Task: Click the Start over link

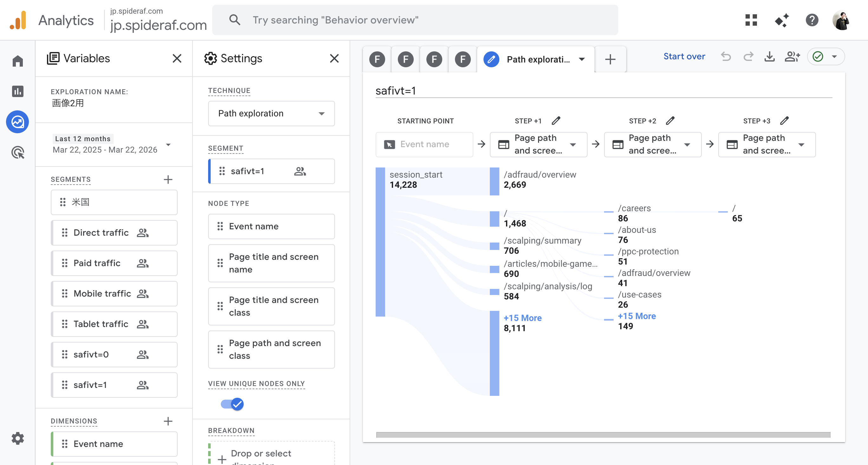Action: (x=684, y=56)
